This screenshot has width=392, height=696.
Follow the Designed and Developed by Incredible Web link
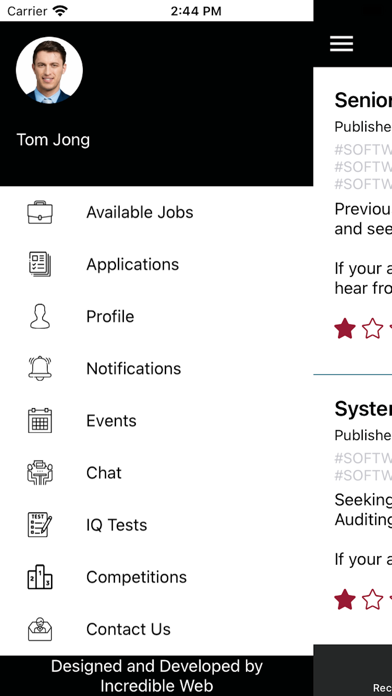coord(156,676)
